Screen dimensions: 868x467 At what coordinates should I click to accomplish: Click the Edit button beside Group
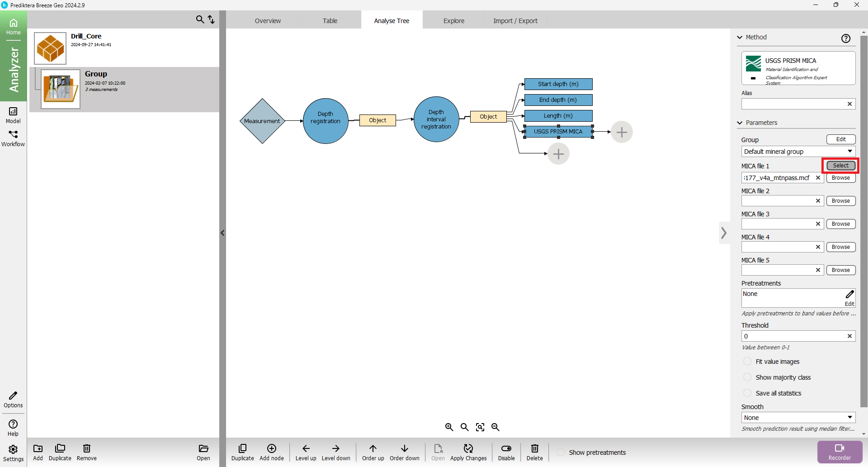point(840,139)
